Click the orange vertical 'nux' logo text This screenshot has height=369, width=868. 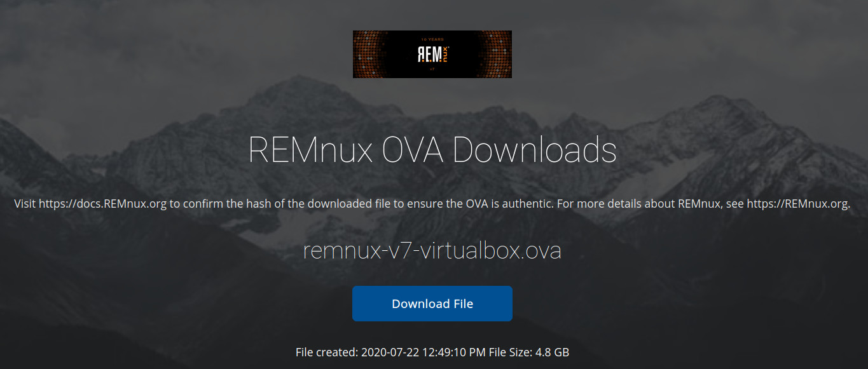tap(445, 54)
